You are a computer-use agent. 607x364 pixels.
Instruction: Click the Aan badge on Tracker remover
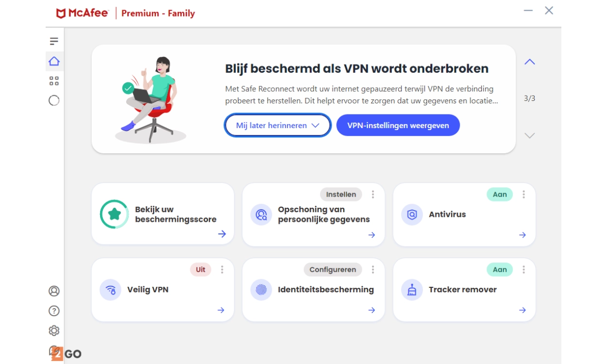[500, 270]
